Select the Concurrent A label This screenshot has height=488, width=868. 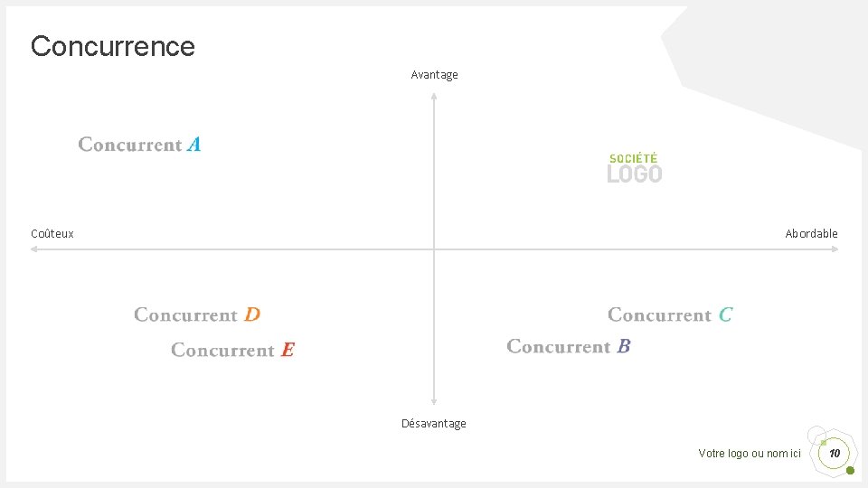(x=139, y=145)
